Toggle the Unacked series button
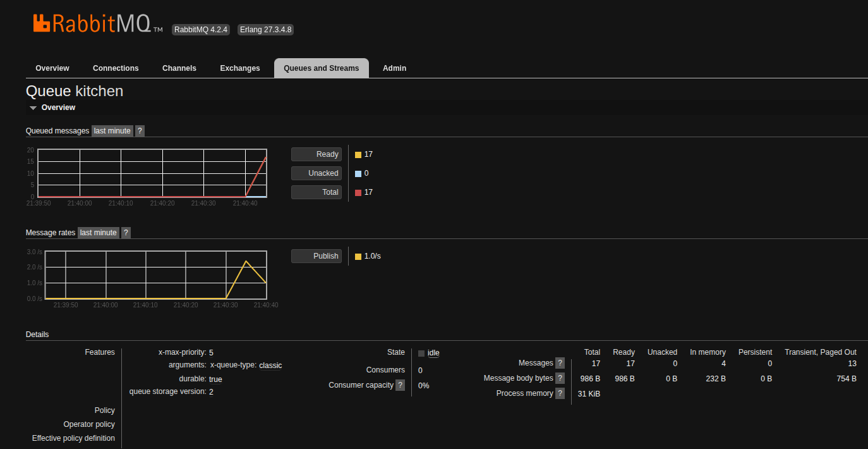 [316, 173]
